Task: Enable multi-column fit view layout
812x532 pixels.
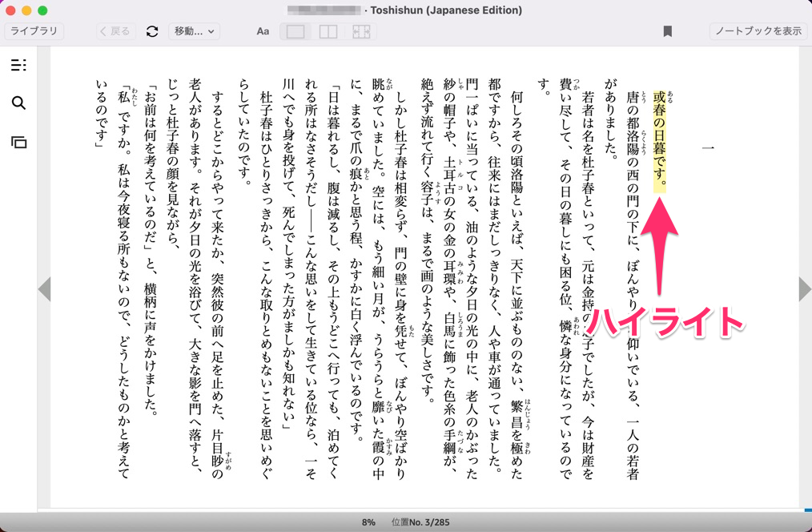Action: click(x=361, y=31)
